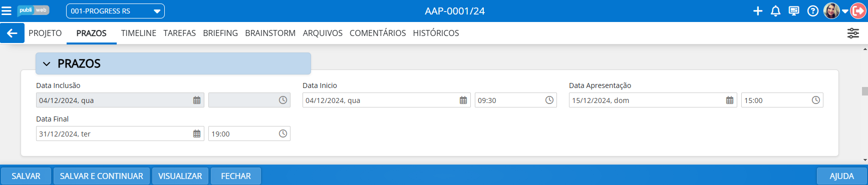Open the help question mark icon
The image size is (868, 185).
pos(813,11)
